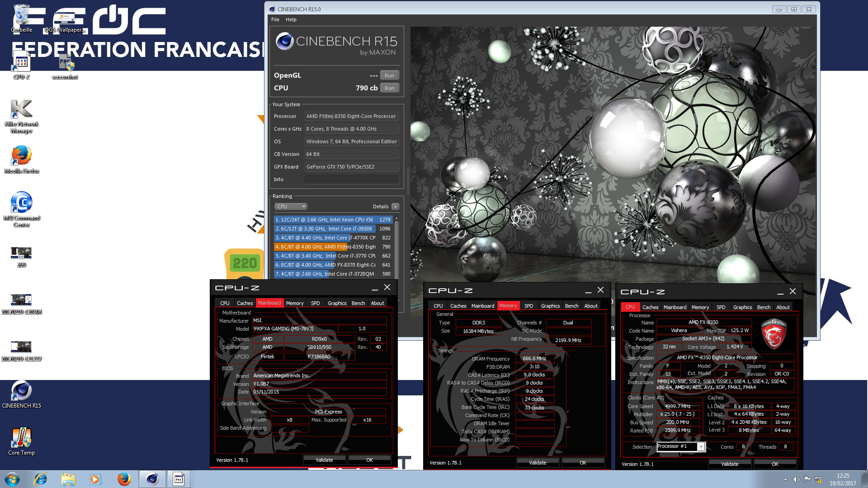Launch Core Temp desktop shortcut
Viewport: 868px width, 488px height.
tap(21, 441)
